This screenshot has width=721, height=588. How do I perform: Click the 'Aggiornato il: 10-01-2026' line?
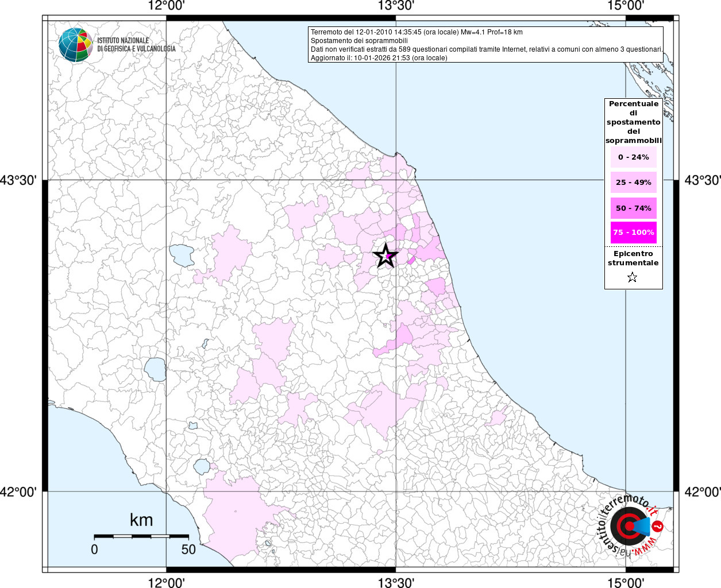[x=379, y=58]
